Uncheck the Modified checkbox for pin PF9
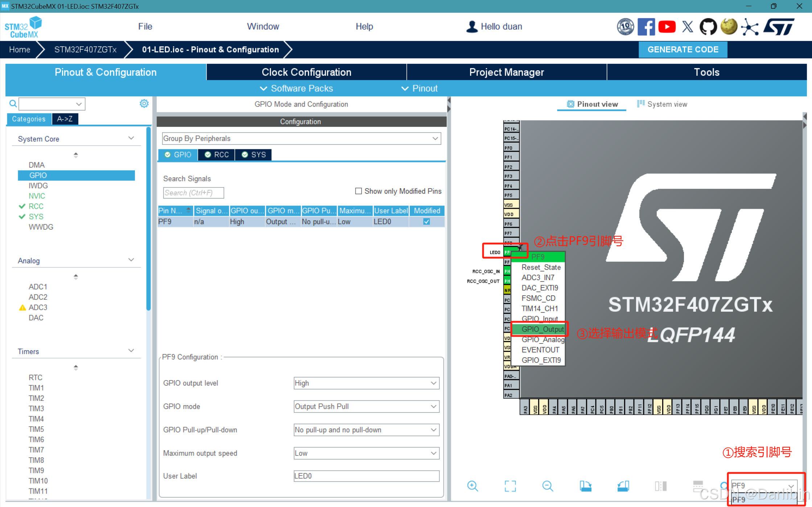The width and height of the screenshot is (812, 507). pyautogui.click(x=426, y=221)
